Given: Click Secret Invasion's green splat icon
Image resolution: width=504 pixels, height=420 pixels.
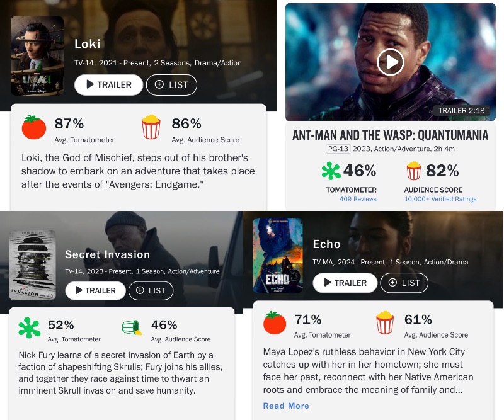Looking at the screenshot, I should (x=29, y=328).
